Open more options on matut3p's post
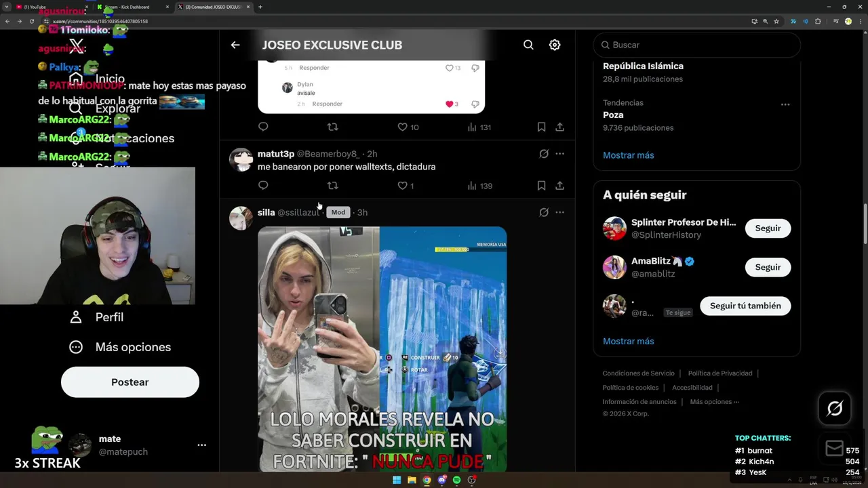This screenshot has width=868, height=488. click(560, 154)
